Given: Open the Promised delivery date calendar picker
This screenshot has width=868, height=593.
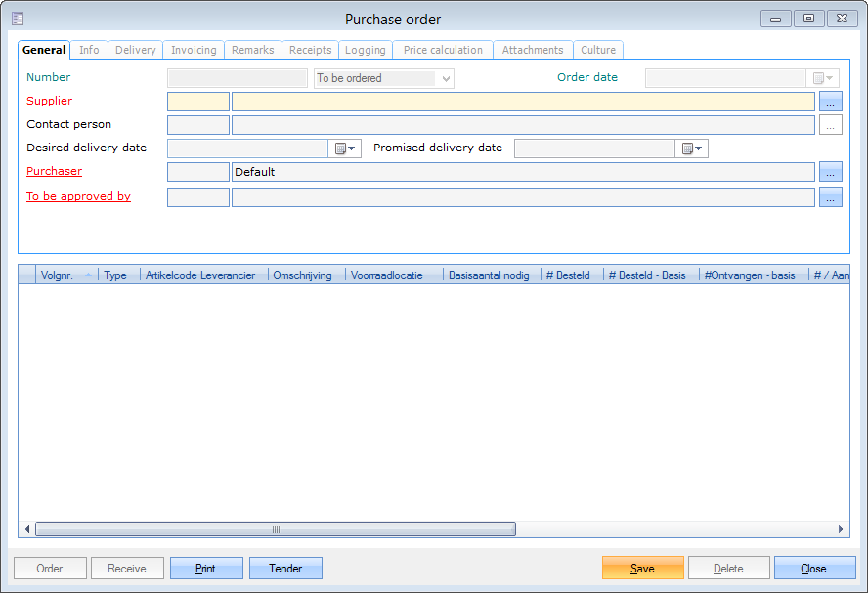Looking at the screenshot, I should (x=693, y=148).
